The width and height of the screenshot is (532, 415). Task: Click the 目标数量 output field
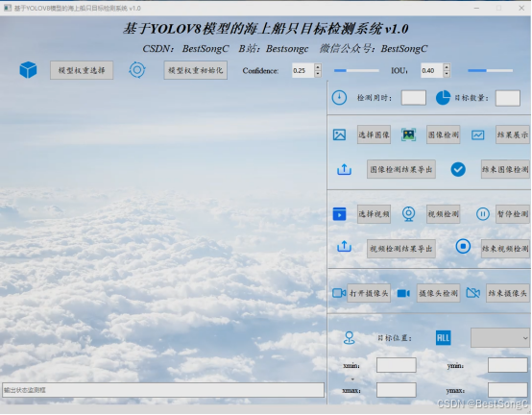(x=508, y=98)
